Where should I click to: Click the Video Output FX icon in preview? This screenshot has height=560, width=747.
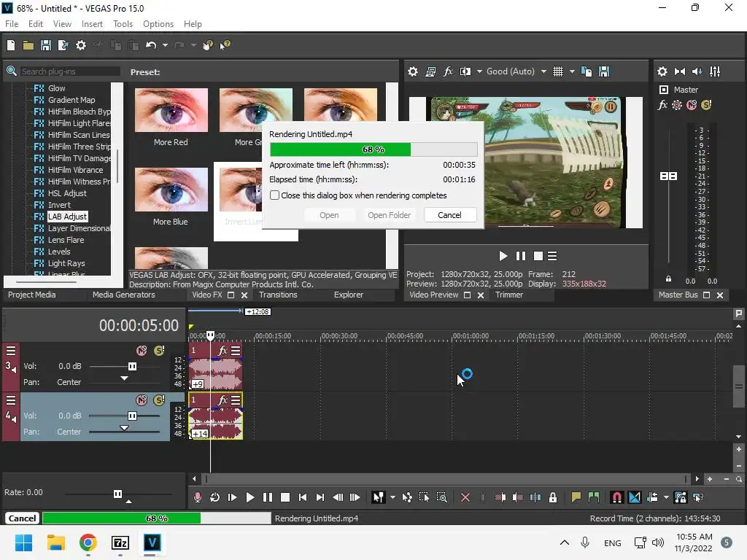pos(448,71)
